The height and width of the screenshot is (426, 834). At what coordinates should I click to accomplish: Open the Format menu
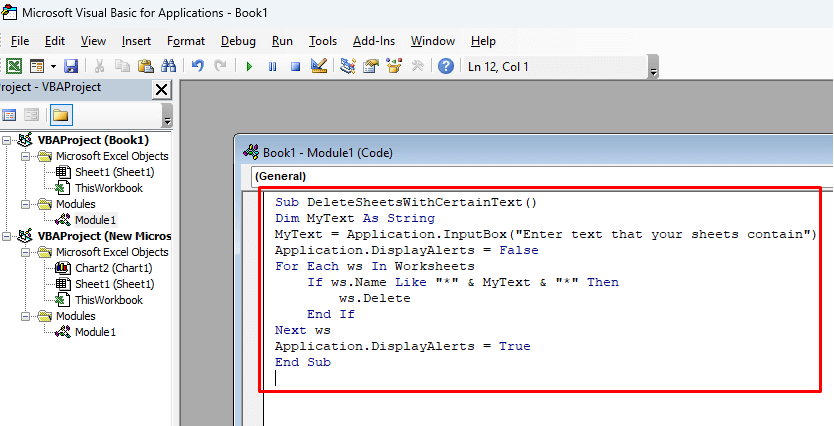click(186, 41)
